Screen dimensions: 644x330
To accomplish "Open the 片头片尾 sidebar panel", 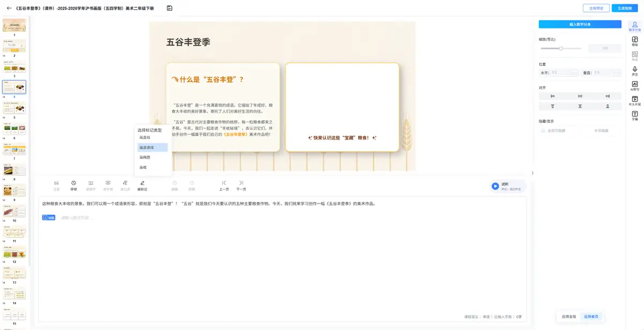I will click(635, 101).
